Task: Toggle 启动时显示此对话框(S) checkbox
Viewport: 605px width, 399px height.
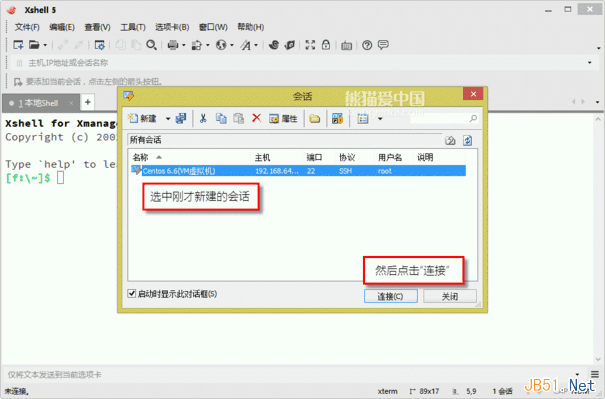Action: tap(132, 294)
